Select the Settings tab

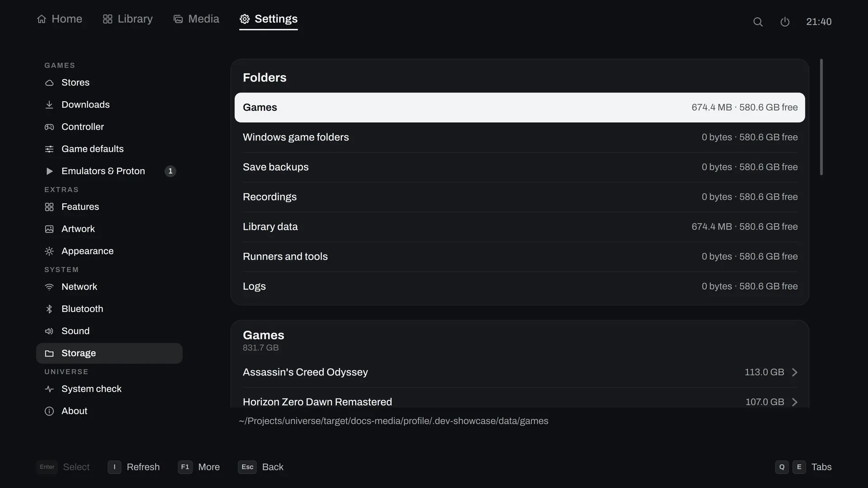tap(269, 19)
